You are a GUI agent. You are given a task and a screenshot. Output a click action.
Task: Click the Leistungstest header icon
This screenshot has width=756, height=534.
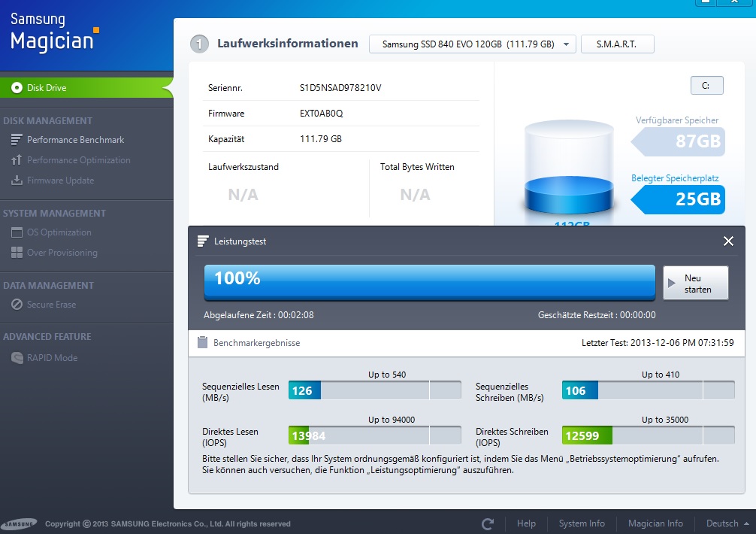coord(203,241)
